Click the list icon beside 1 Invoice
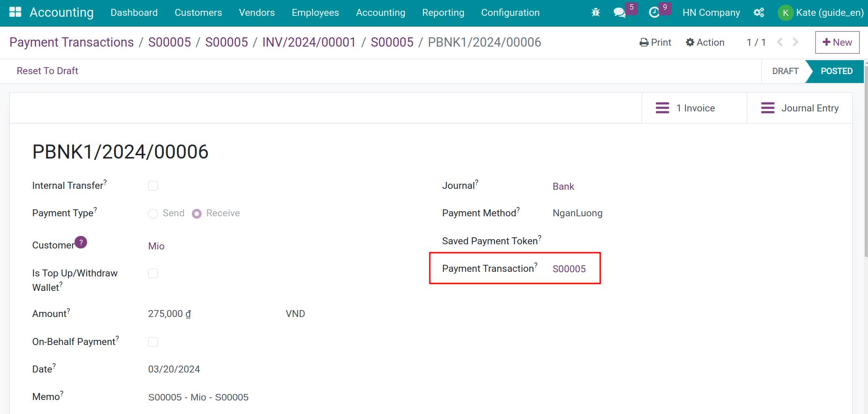Screen dimensions: 868x414 662,108
